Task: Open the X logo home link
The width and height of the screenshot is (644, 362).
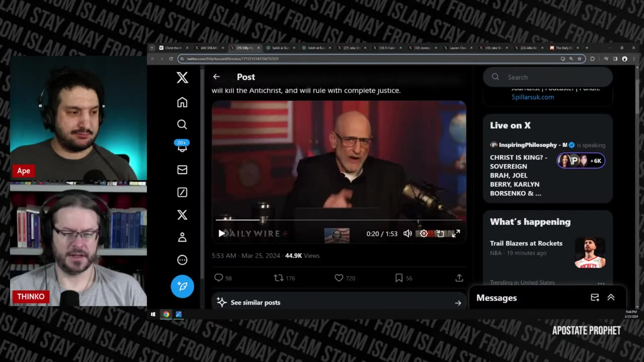Action: click(x=182, y=77)
